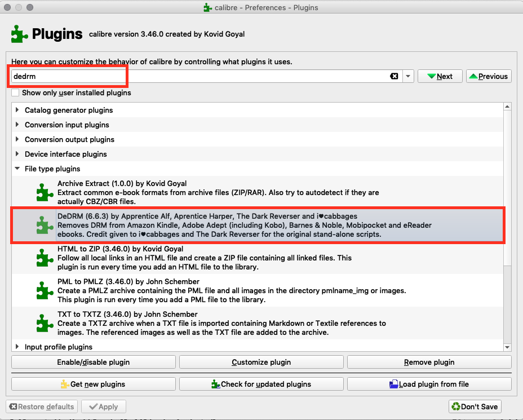Image resolution: width=523 pixels, height=420 pixels.
Task: Expand Catalog generator plugins category
Action: click(x=18, y=110)
